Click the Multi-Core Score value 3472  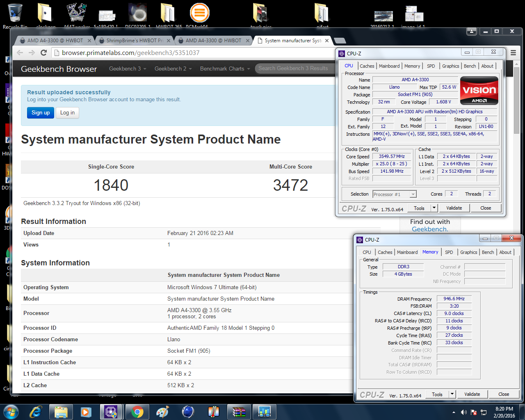coord(290,185)
